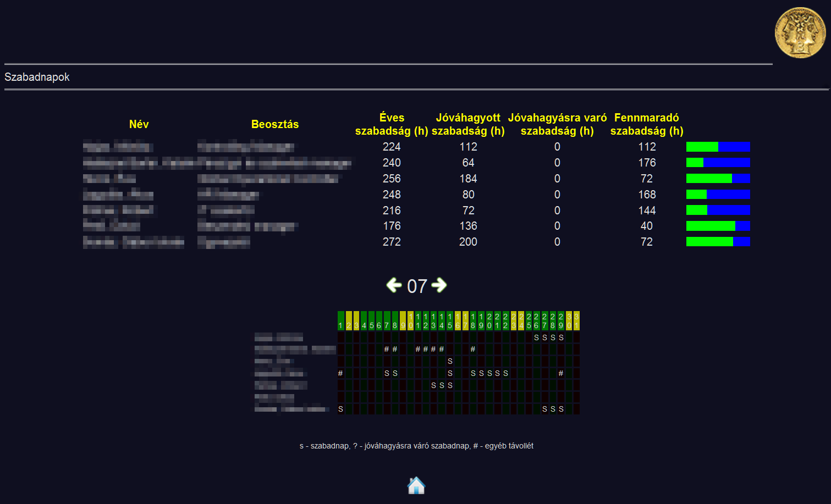Click the Beosztás column header
The width and height of the screenshot is (831, 504).
[275, 124]
